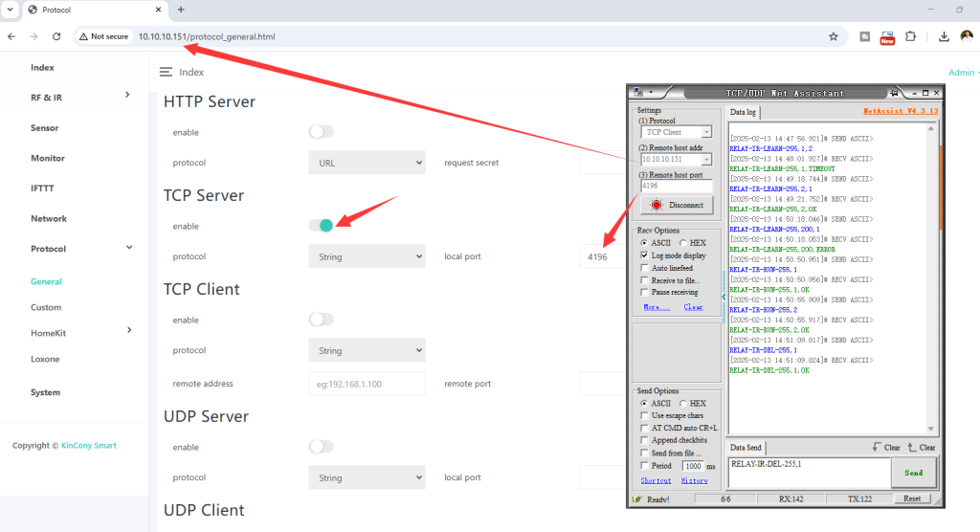Open the TCP Server protocol String dropdown

(367, 256)
